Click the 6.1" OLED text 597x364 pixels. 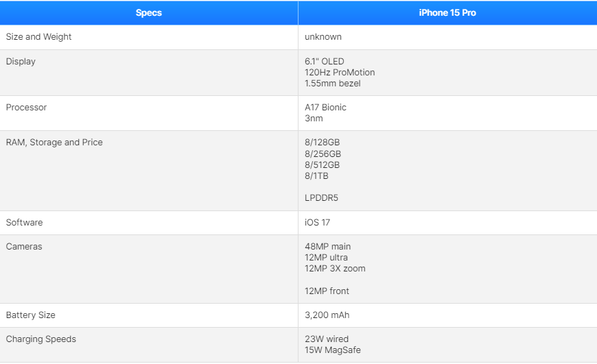324,61
